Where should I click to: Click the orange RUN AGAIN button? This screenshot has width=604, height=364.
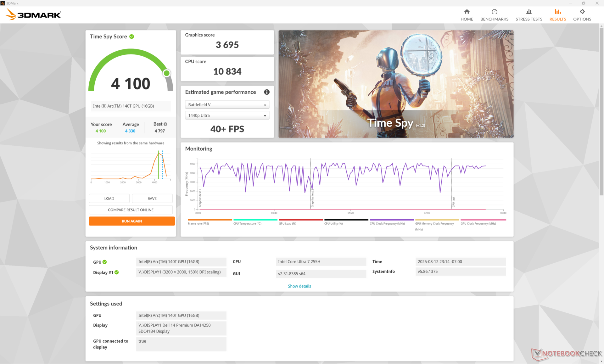tap(132, 221)
